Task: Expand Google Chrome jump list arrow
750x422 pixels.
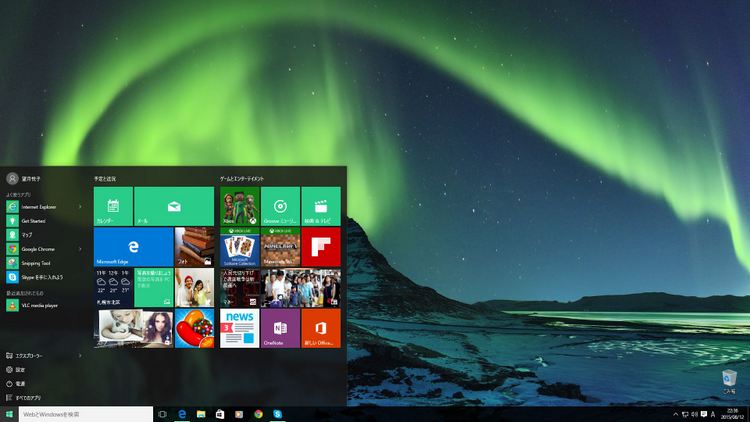Action: 80,249
